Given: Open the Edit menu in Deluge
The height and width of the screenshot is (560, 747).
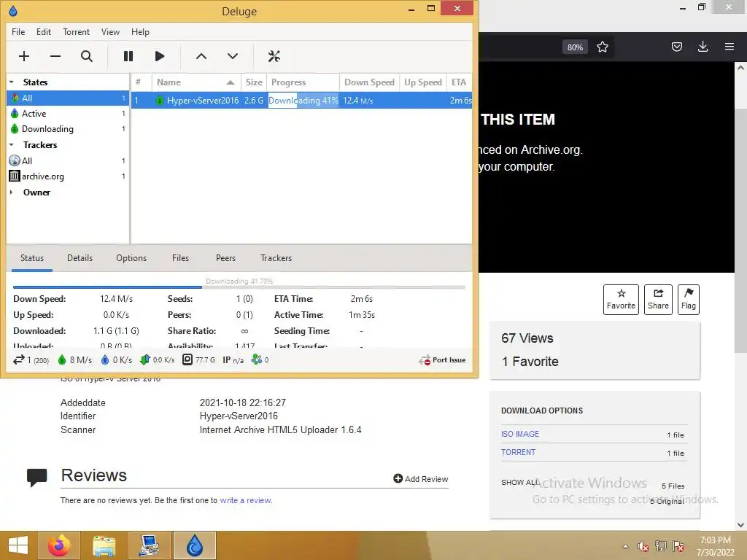Looking at the screenshot, I should click(43, 32).
